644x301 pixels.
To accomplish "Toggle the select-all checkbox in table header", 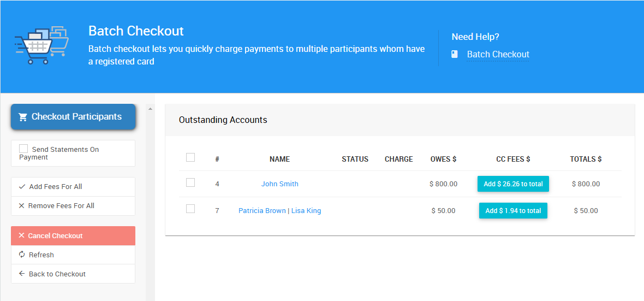I will (190, 157).
